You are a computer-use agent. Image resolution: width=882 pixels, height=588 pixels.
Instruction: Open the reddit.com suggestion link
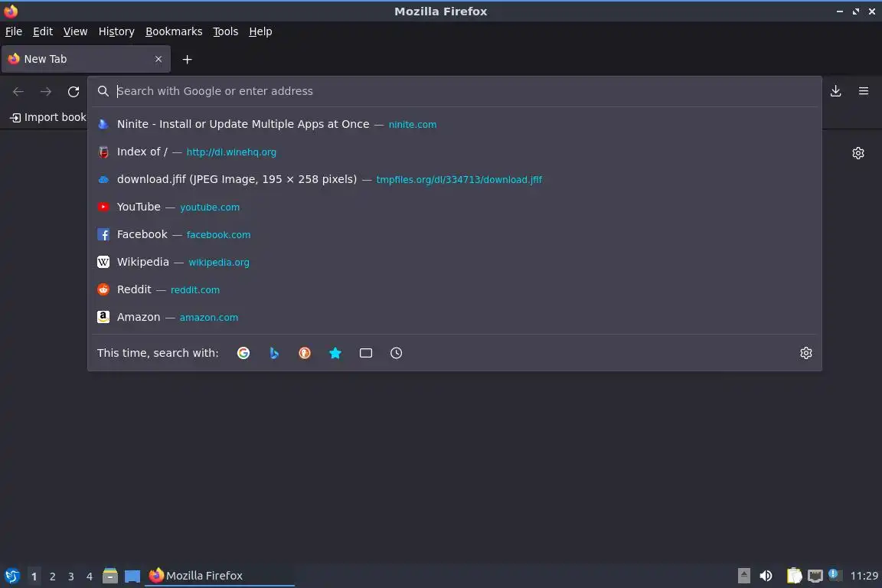pyautogui.click(x=195, y=289)
